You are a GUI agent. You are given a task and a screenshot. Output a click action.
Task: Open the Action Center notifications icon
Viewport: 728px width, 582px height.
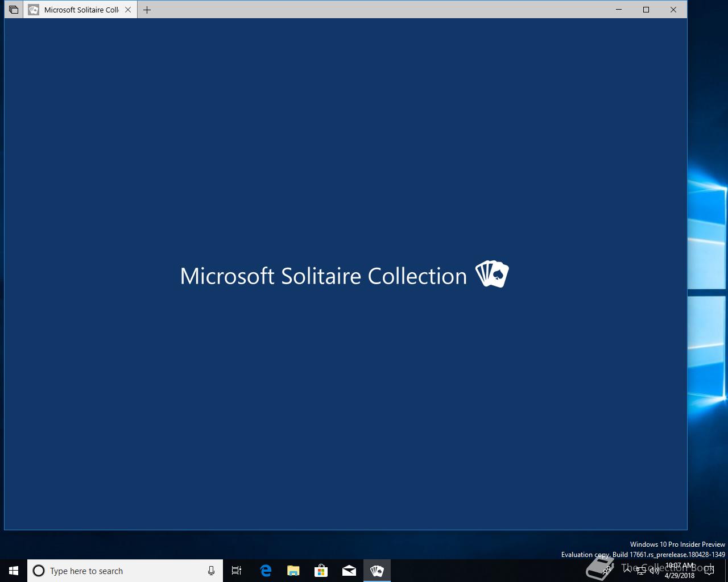709,571
